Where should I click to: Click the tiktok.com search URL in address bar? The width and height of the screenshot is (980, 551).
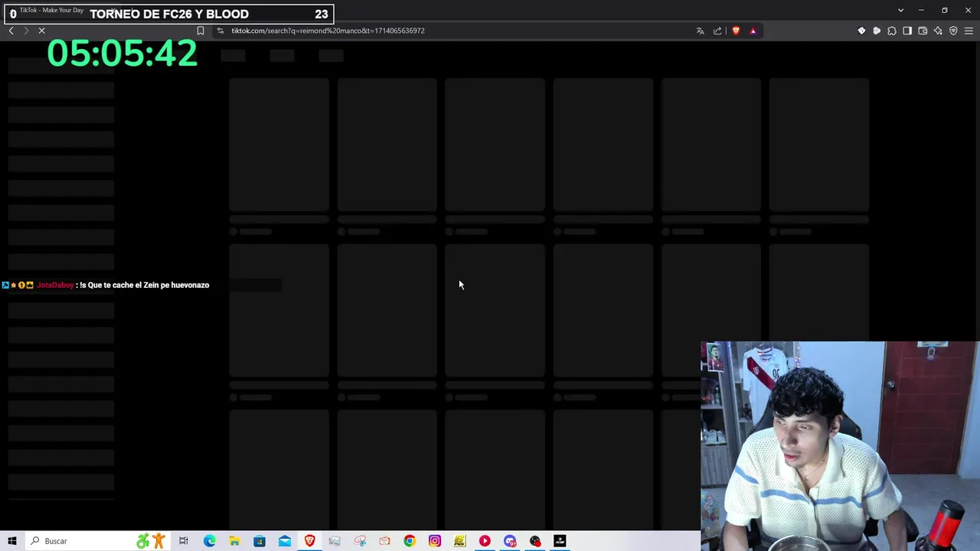click(x=328, y=31)
